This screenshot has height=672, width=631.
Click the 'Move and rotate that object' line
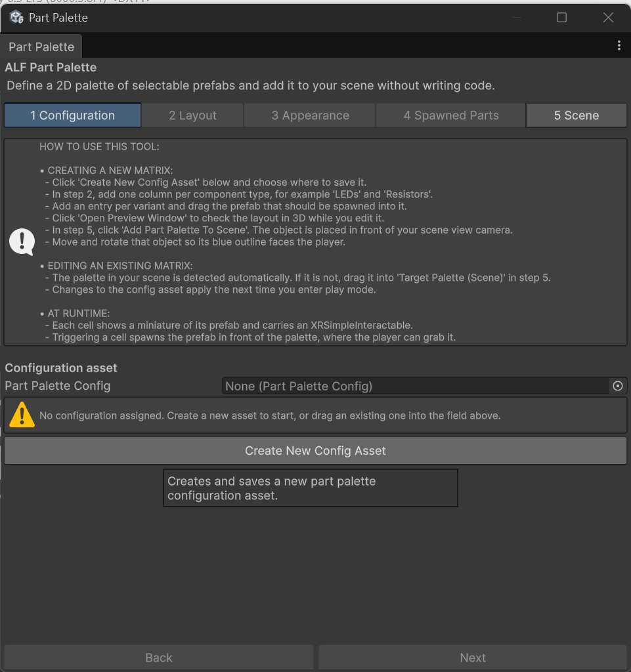(x=195, y=241)
